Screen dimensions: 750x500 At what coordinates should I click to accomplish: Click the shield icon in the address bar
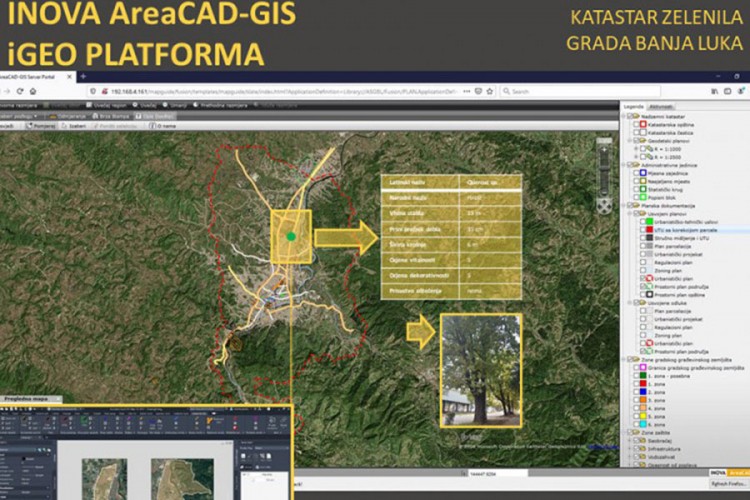point(93,91)
